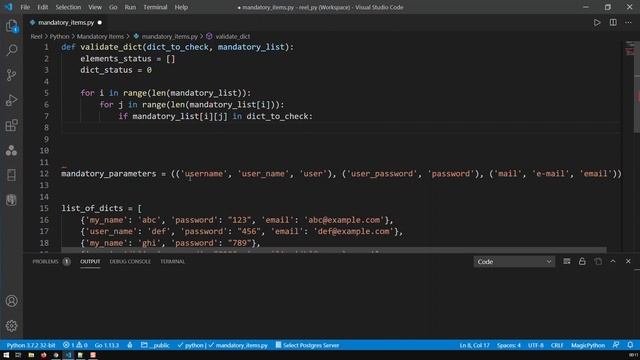640x360 pixels.
Task: Change file encoding UTF-8
Action: click(536, 345)
